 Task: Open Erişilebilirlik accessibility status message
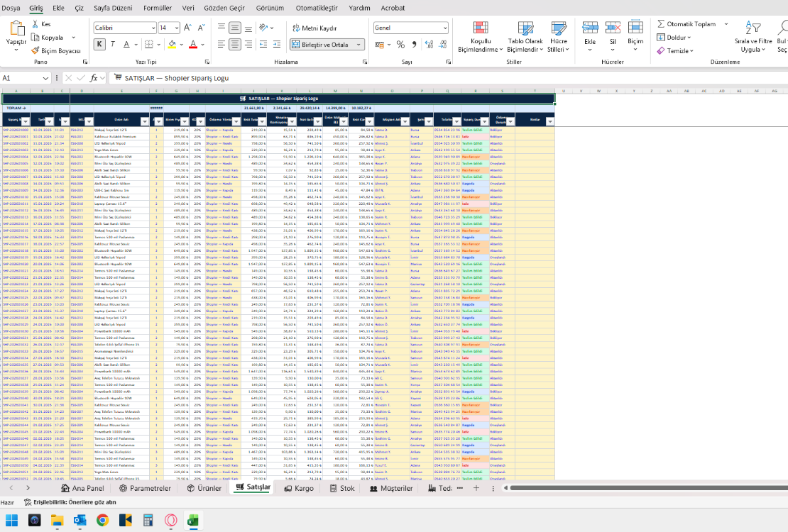(x=70, y=502)
